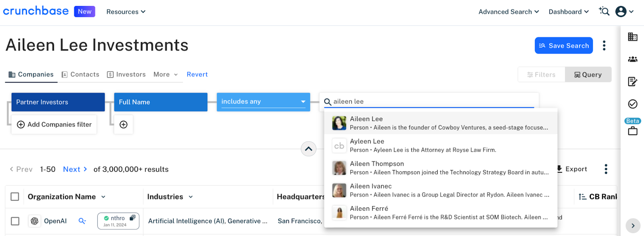Open the people icon in sidebar
Viewport: 644px width, 236px height.
(633, 59)
